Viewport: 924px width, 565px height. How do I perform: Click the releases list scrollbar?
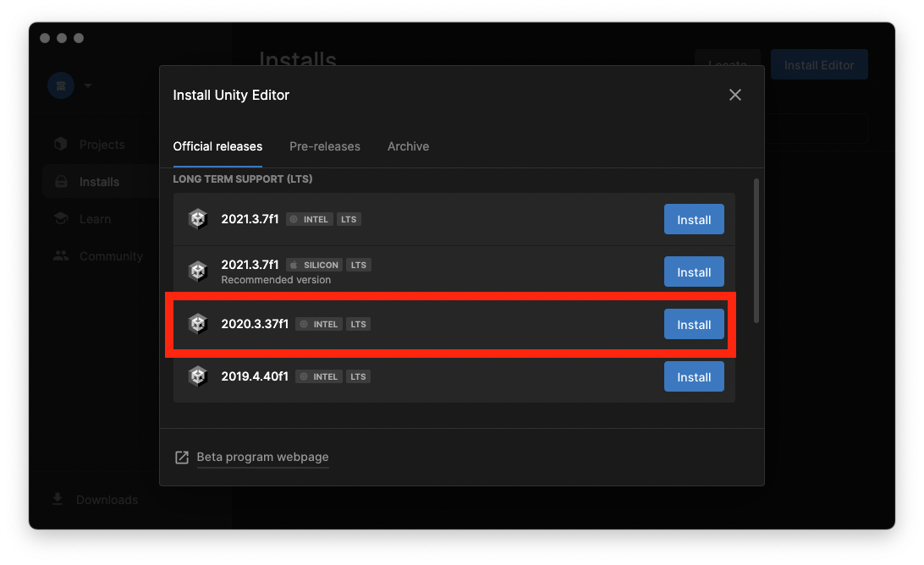tap(756, 250)
